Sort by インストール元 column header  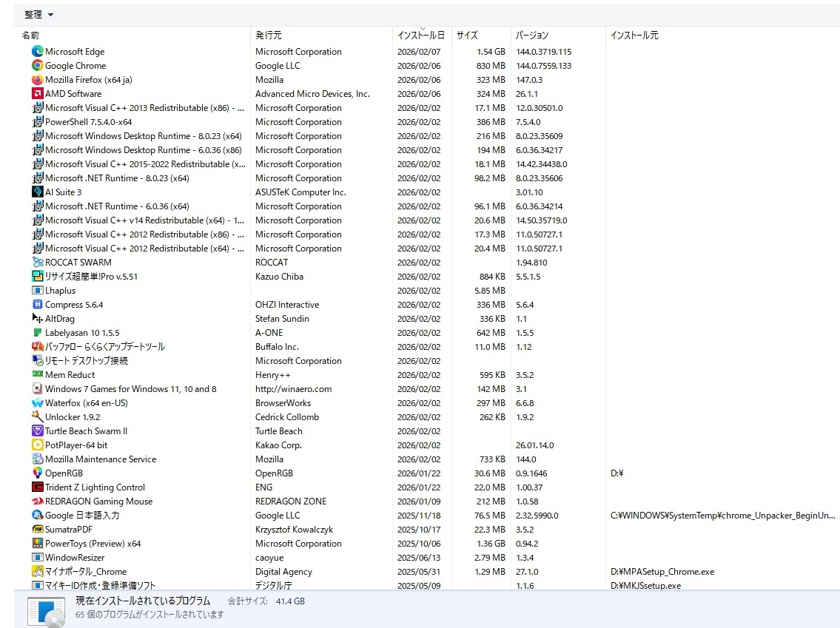coord(634,36)
